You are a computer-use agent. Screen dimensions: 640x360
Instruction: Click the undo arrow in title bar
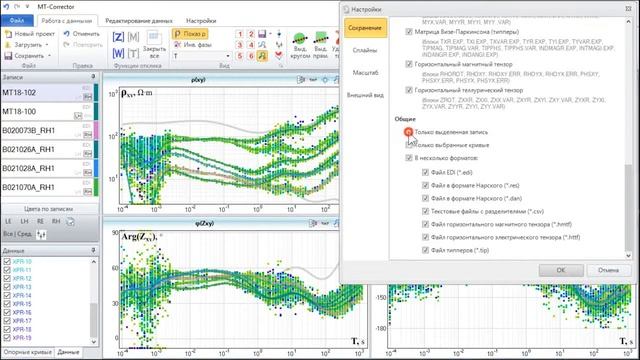[6, 7]
